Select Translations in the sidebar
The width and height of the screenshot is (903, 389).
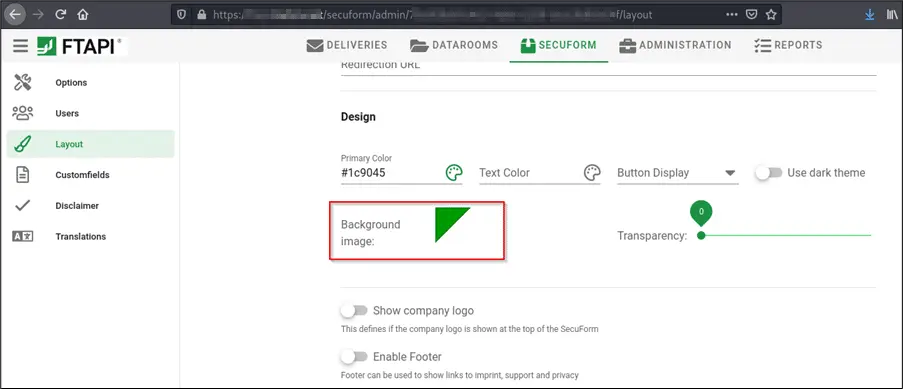tap(90, 236)
